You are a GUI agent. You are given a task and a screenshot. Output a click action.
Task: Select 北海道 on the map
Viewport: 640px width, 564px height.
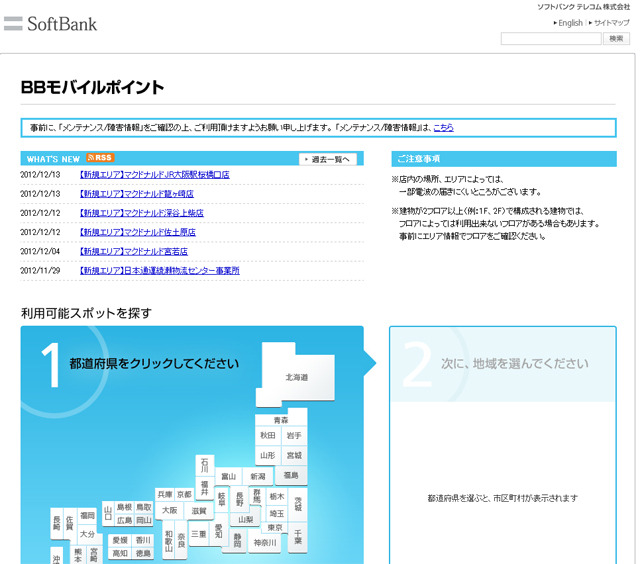click(297, 377)
